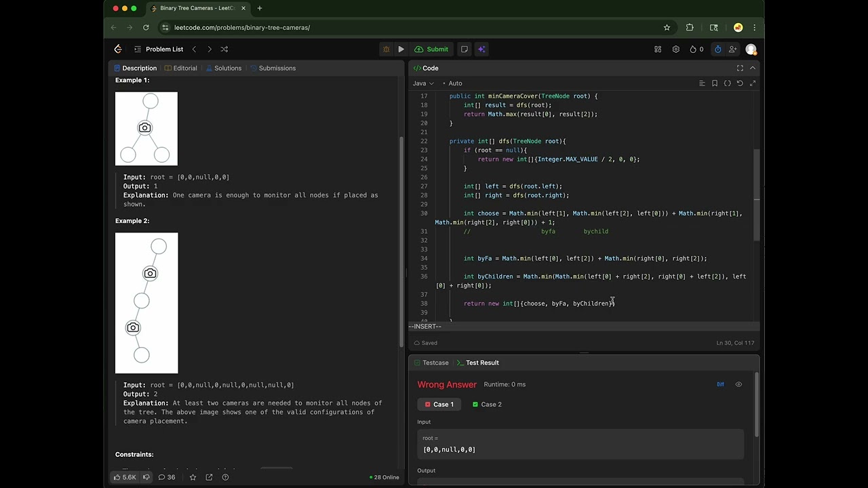The image size is (868, 488).
Task: Reset code to default with undo icon
Action: coord(740,83)
